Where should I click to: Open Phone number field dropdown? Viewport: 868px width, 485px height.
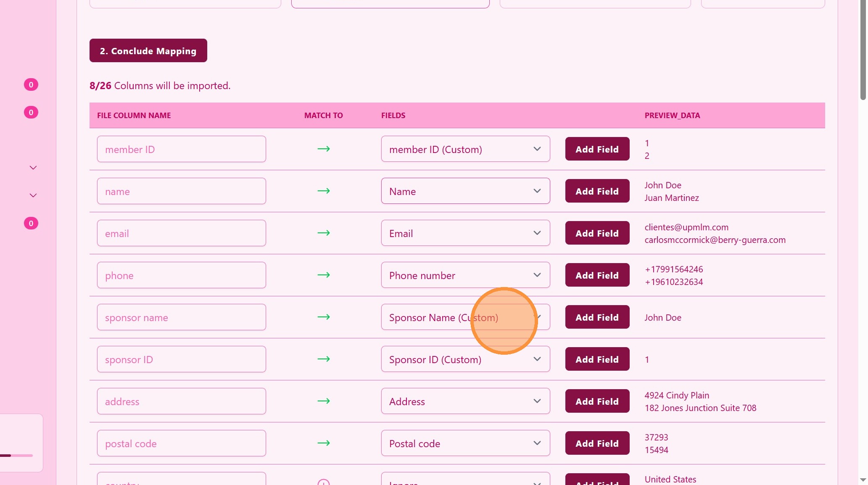(465, 275)
